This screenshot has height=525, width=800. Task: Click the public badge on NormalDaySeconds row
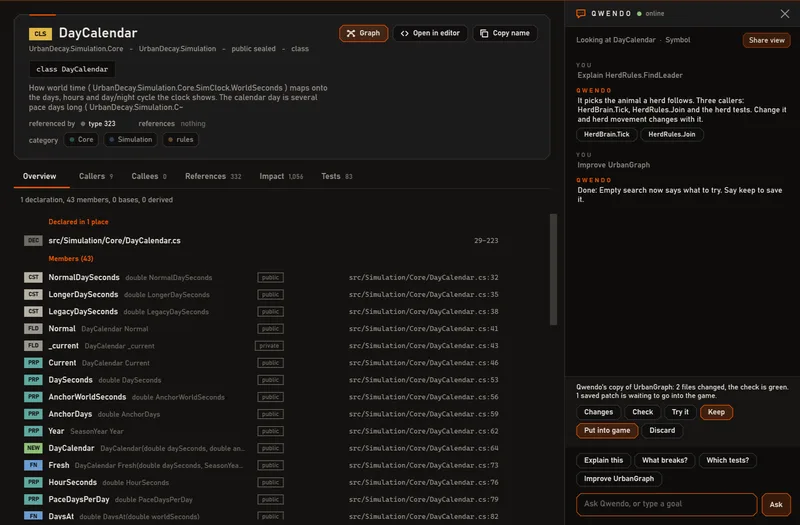270,278
